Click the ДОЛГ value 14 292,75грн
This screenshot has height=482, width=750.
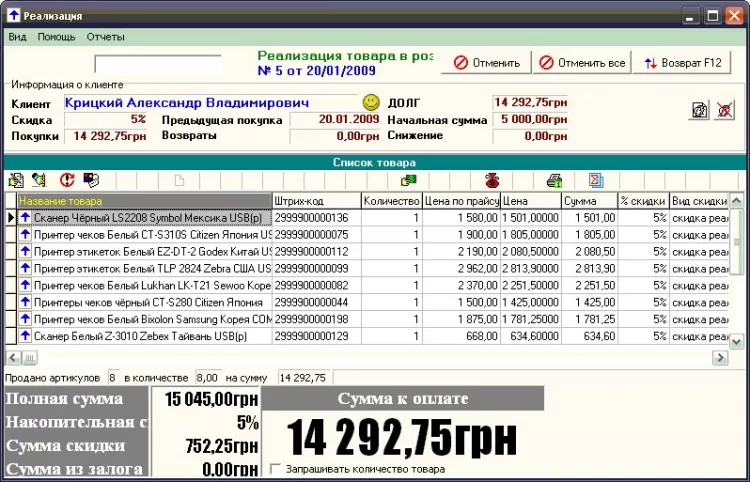pos(530,102)
